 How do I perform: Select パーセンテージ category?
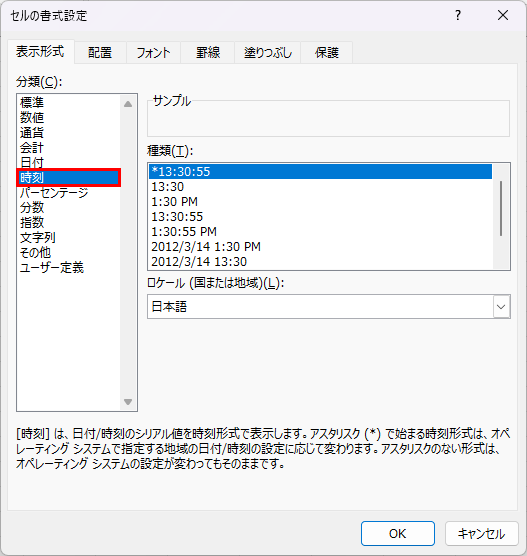[69, 193]
